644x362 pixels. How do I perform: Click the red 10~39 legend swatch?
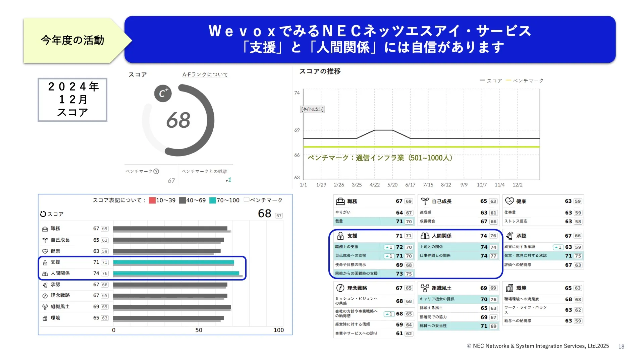pos(152,200)
